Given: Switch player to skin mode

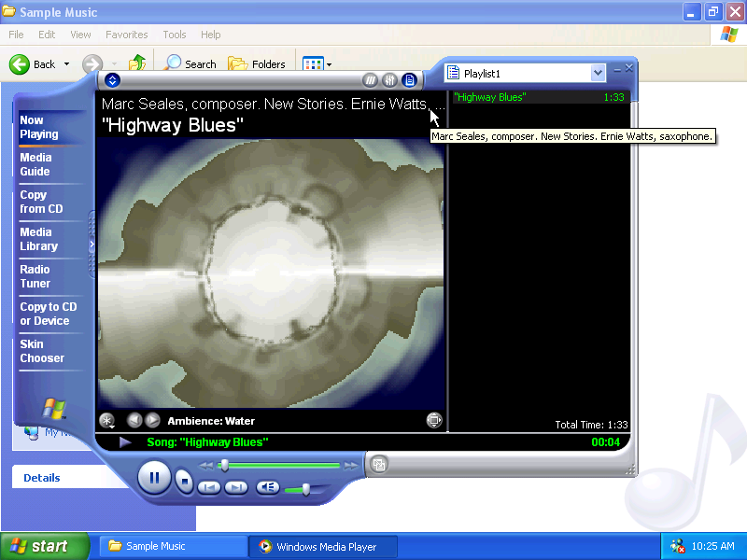Looking at the screenshot, I should pos(379,464).
